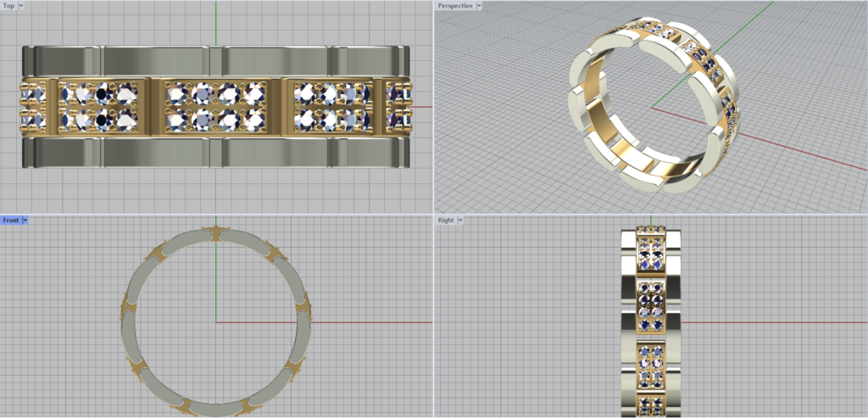Open the Right viewport dropdown arrow

[460, 221]
